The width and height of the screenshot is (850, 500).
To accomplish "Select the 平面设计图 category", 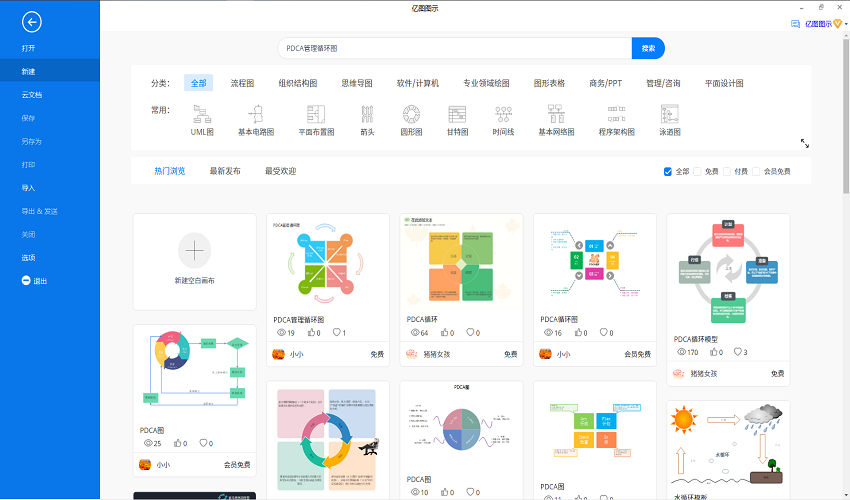I will 724,83.
